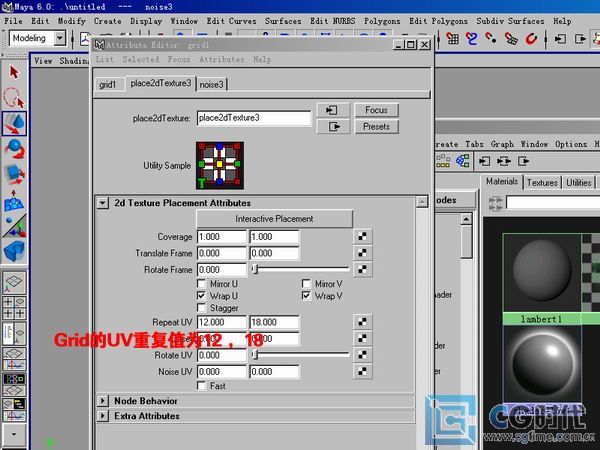Click map button next to Repeat UV
Image resolution: width=600 pixels, height=450 pixels.
362,322
